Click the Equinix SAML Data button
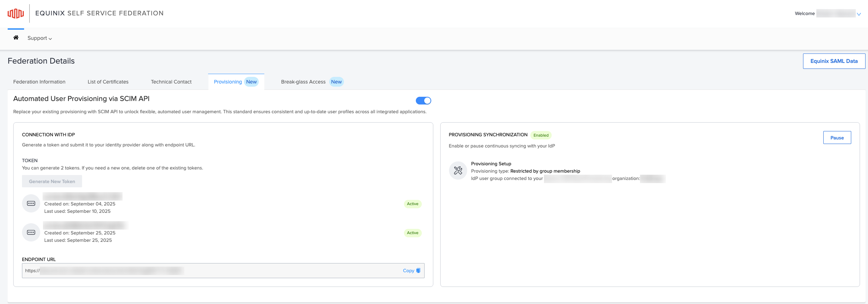 [834, 61]
